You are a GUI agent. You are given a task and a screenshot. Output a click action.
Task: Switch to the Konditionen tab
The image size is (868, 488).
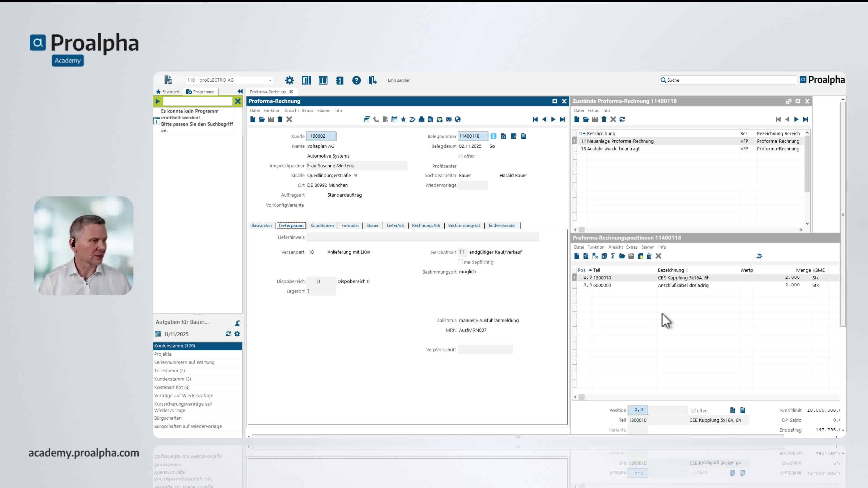[x=322, y=225]
